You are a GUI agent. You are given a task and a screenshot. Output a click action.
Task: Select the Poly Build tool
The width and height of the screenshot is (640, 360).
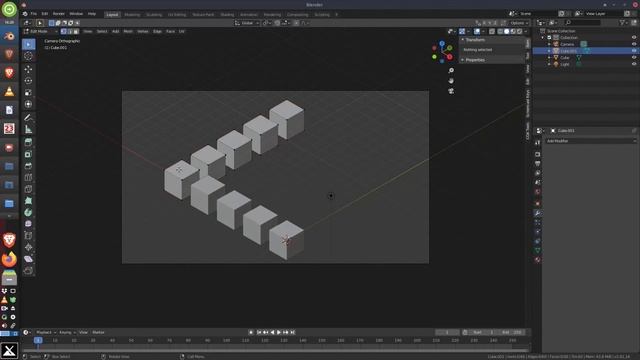point(28,201)
